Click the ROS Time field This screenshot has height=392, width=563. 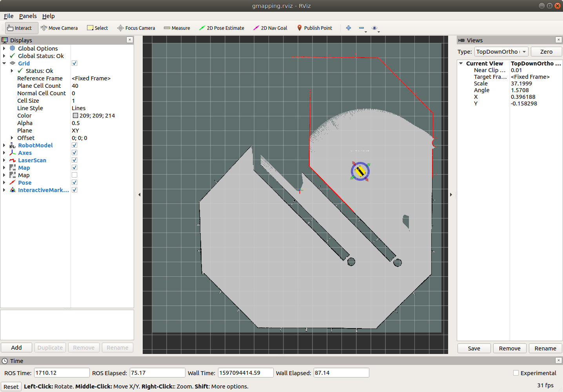pos(62,373)
